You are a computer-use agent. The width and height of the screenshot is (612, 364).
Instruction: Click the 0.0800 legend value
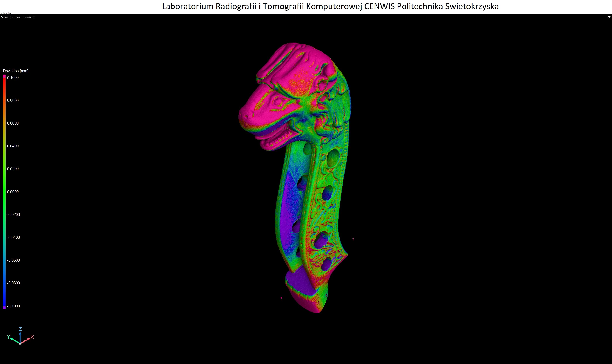click(13, 100)
